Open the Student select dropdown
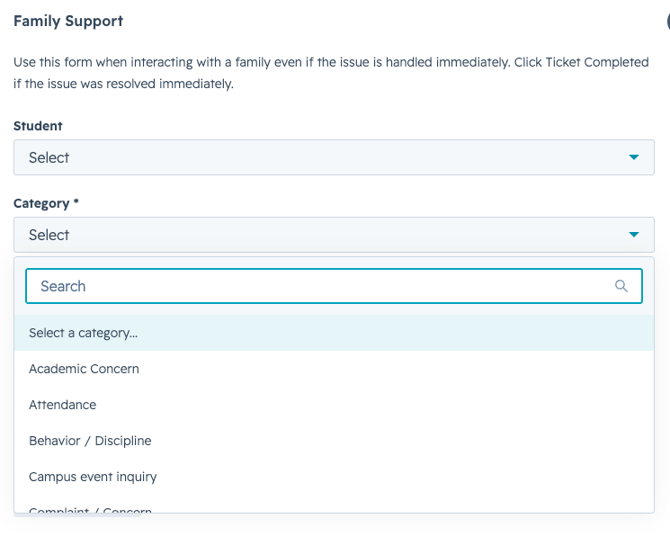 coord(334,157)
